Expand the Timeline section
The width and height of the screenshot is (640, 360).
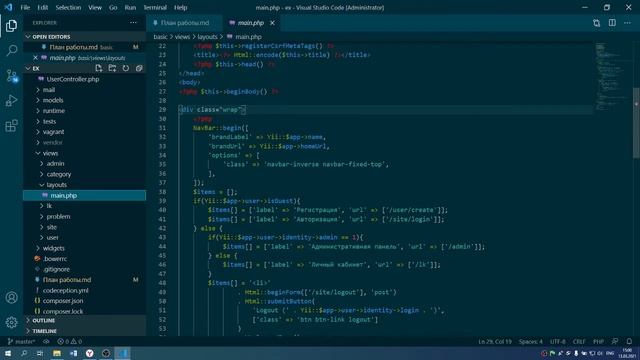(85, 331)
